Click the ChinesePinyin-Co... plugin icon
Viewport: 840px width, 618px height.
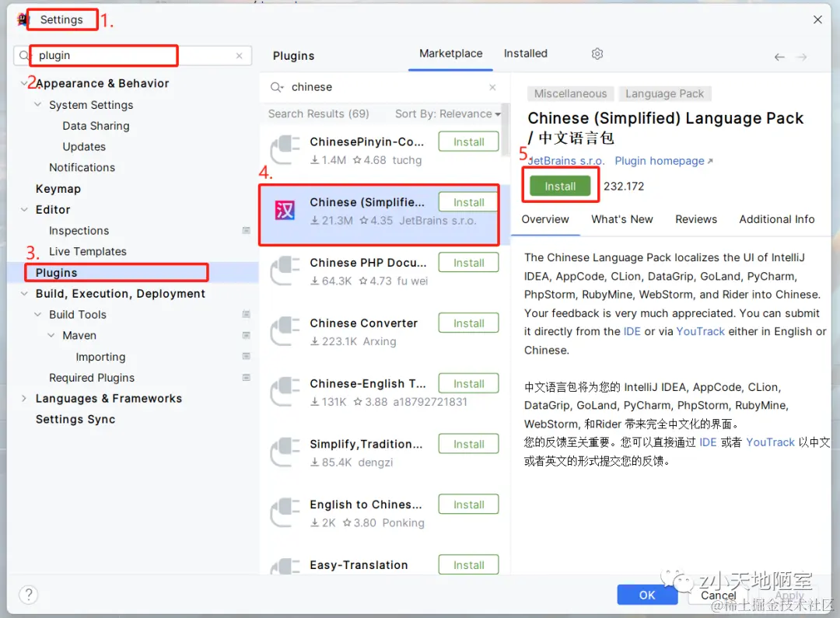[285, 149]
